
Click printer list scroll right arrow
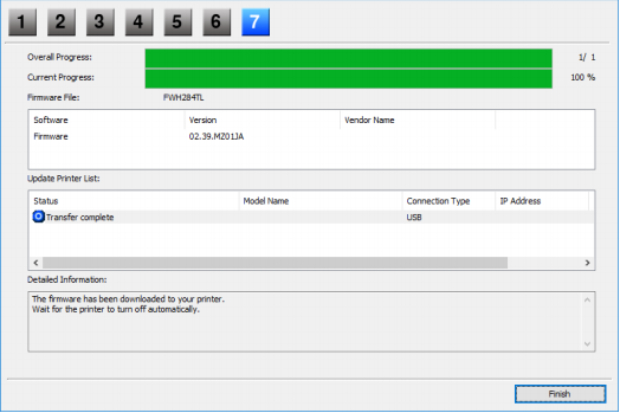click(587, 263)
